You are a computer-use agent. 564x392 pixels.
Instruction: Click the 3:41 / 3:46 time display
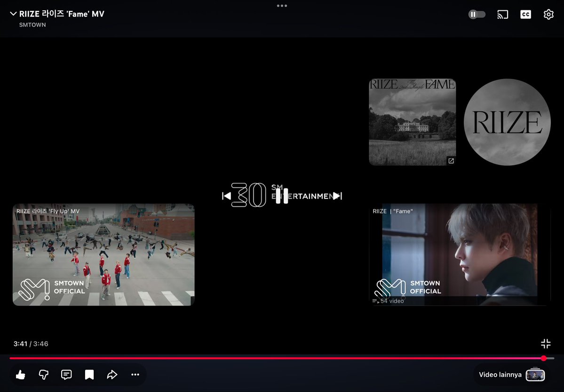click(31, 344)
